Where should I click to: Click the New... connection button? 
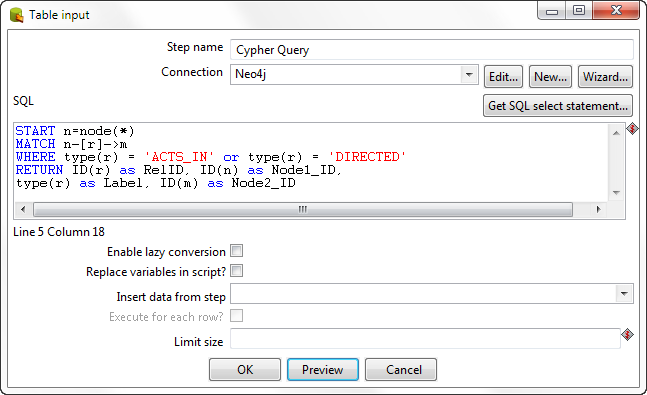click(550, 77)
